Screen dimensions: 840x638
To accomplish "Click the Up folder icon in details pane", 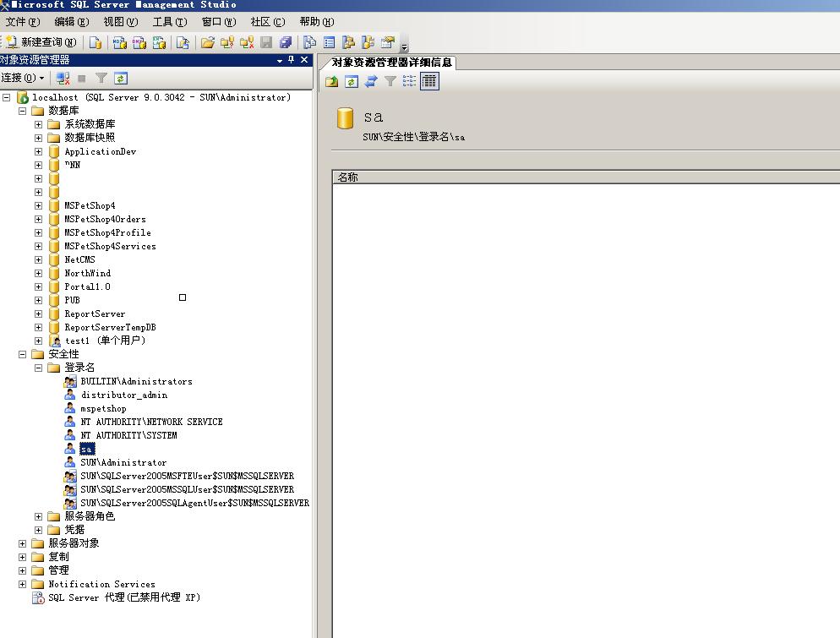I will [x=332, y=81].
